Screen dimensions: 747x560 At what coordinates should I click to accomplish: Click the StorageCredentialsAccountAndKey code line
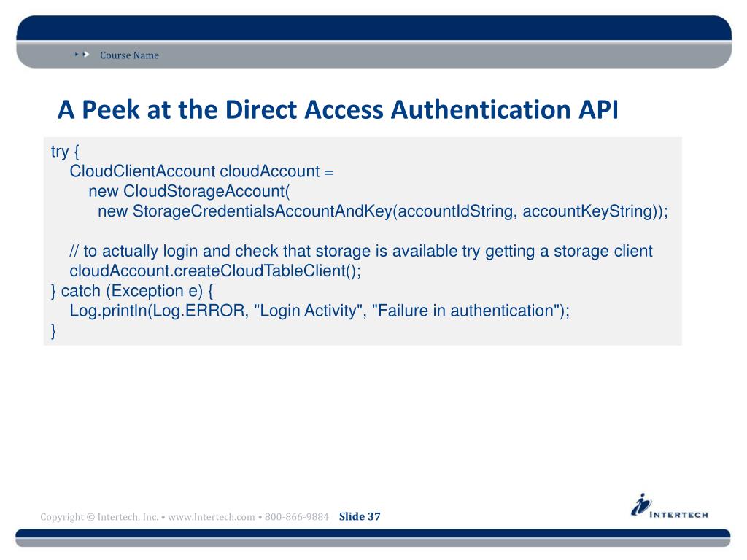[x=383, y=211]
